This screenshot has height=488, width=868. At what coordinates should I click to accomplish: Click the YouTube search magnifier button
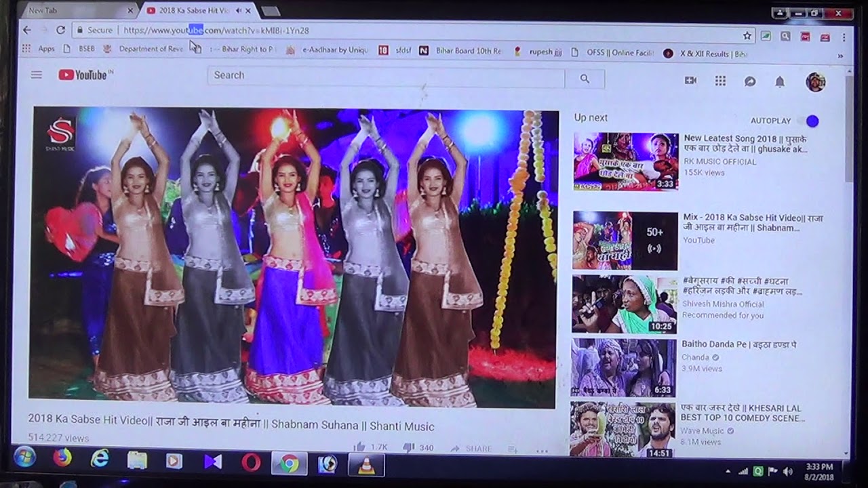coord(585,79)
